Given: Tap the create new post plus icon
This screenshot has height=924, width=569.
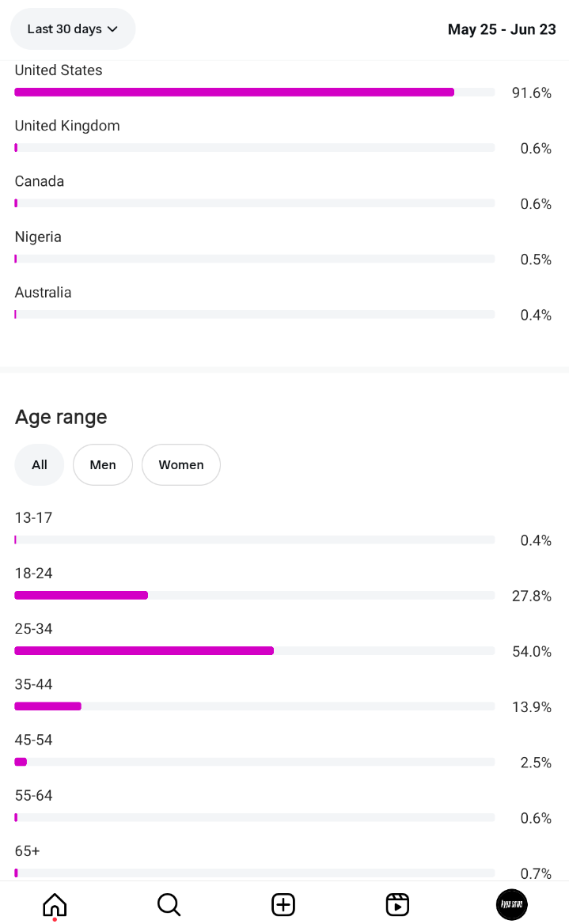Looking at the screenshot, I should point(283,904).
